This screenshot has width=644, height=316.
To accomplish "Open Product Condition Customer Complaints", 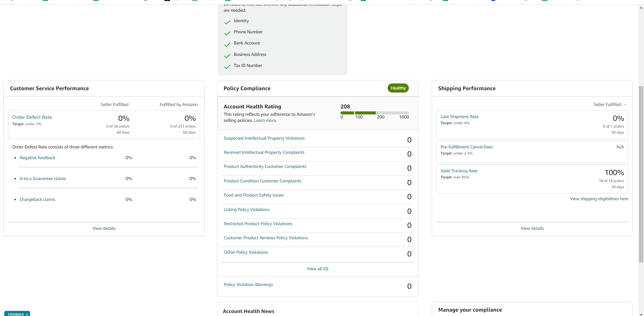I will click(x=262, y=181).
